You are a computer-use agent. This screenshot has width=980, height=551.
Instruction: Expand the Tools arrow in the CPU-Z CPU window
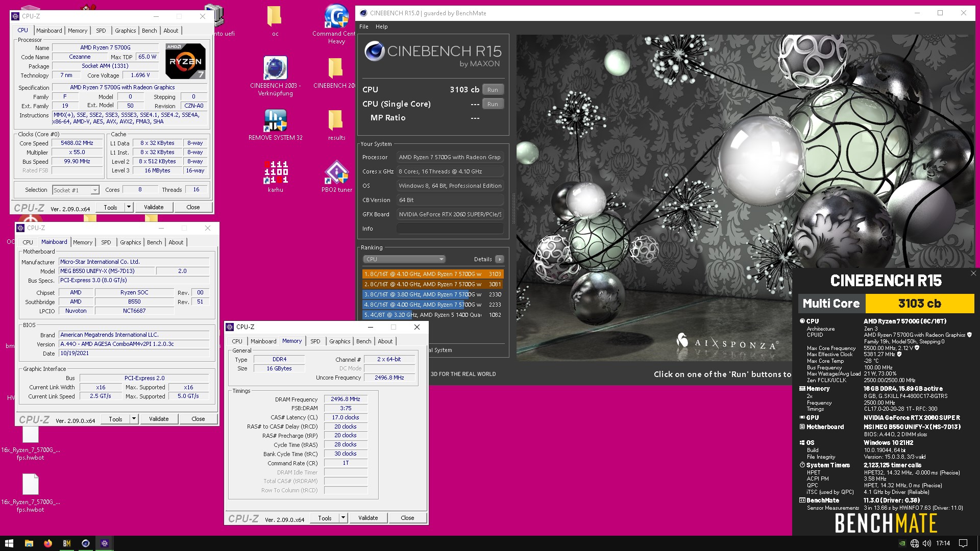click(x=129, y=207)
